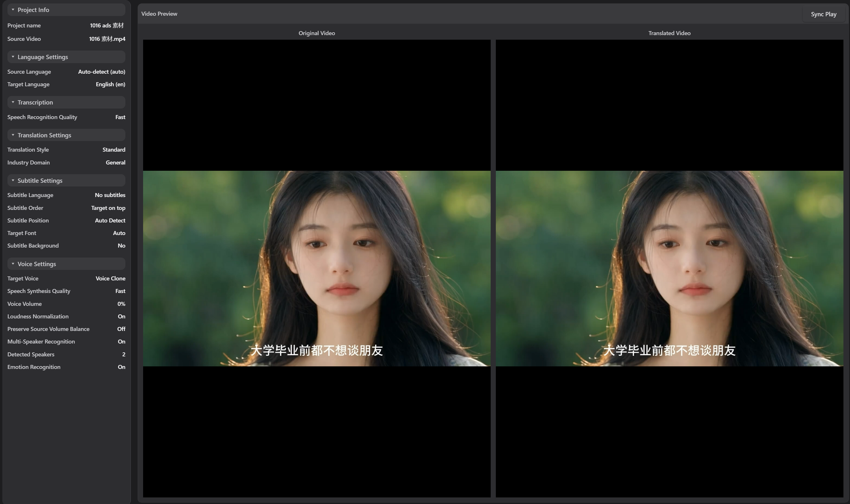The height and width of the screenshot is (504, 850).
Task: Select the source video '1016 素材.mp4'
Action: [107, 39]
